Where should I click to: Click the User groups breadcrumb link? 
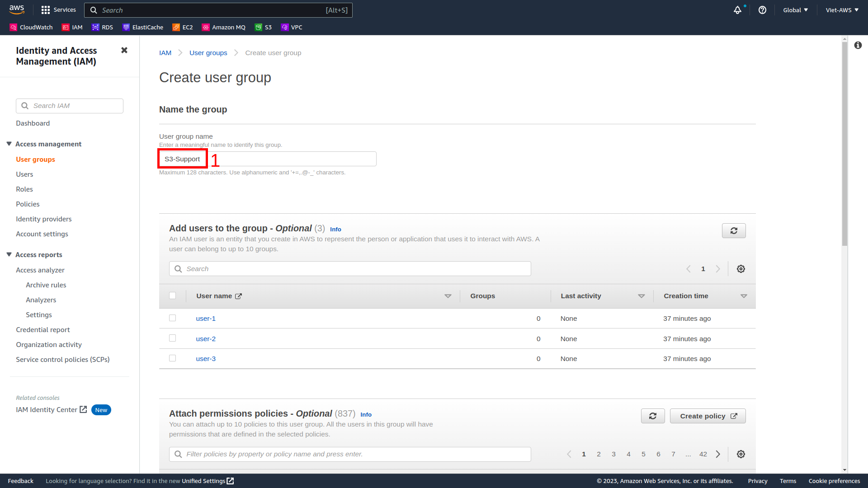click(x=208, y=53)
